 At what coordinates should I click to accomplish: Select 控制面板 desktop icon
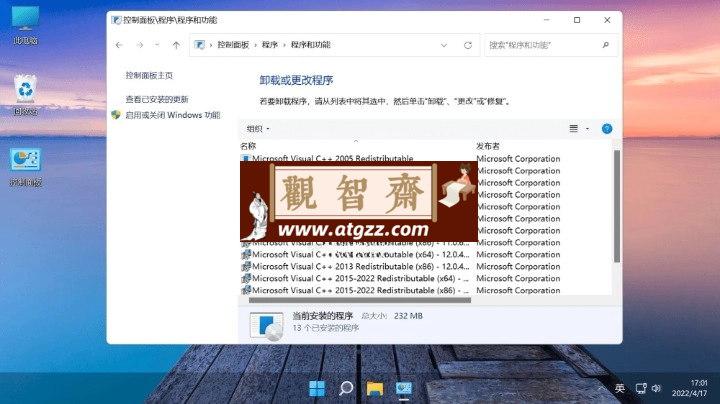coord(25,167)
